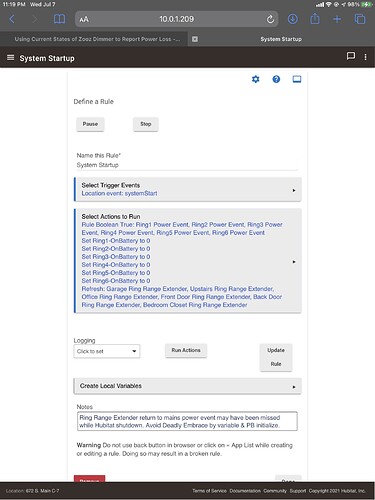Tap the Safari share icon
Image resolution: width=375 pixels, height=500 pixels.
click(x=315, y=19)
